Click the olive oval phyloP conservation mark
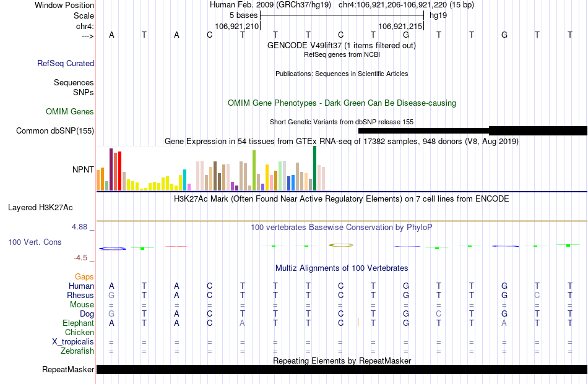The height and width of the screenshot is (384, 588). [341, 245]
